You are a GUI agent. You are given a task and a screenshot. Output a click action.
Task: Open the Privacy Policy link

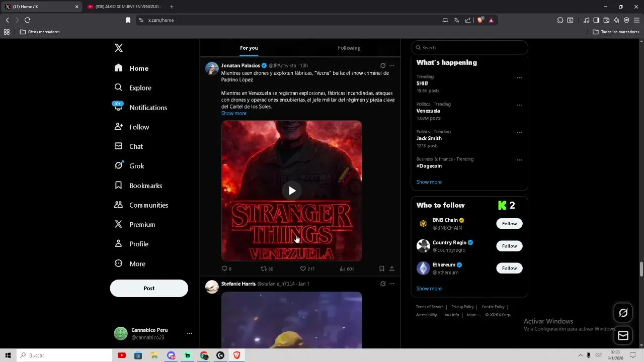pos(462,307)
